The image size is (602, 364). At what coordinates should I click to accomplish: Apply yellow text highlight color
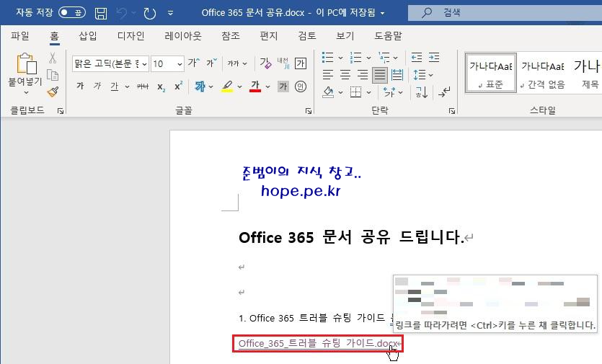click(227, 86)
